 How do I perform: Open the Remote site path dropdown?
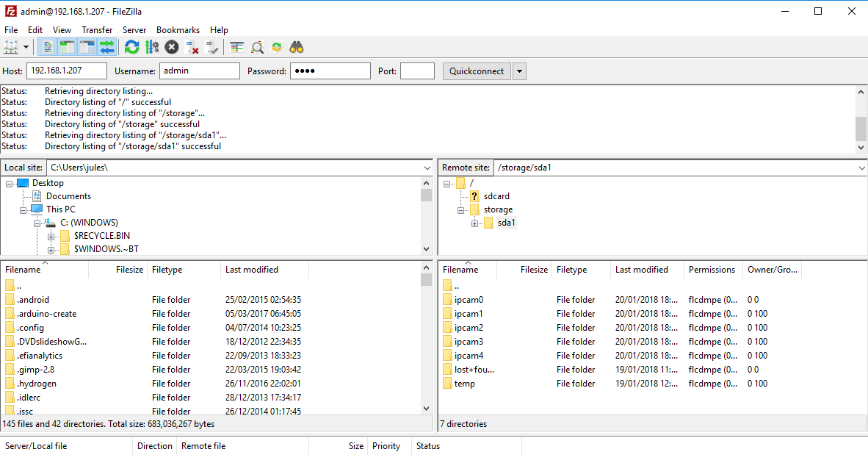click(x=861, y=168)
